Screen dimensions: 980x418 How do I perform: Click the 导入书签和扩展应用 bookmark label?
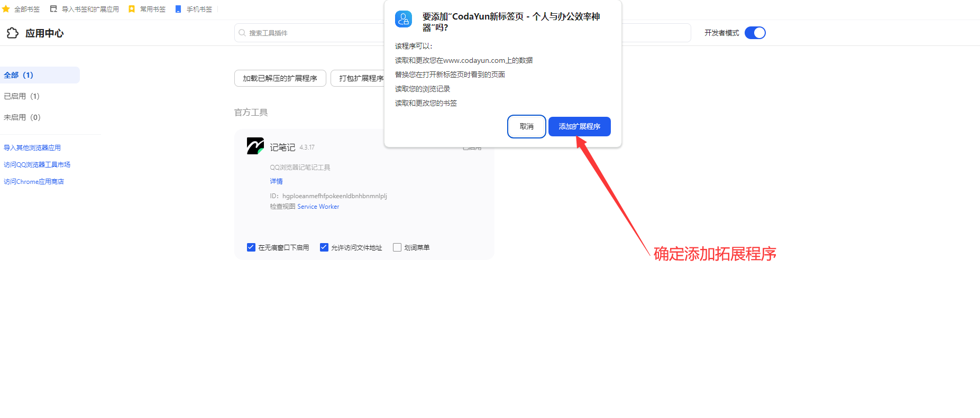(90, 10)
